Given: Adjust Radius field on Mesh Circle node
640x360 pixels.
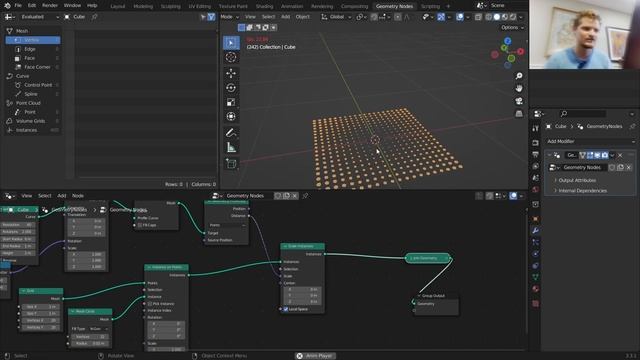Looking at the screenshot, I should coord(90,343).
